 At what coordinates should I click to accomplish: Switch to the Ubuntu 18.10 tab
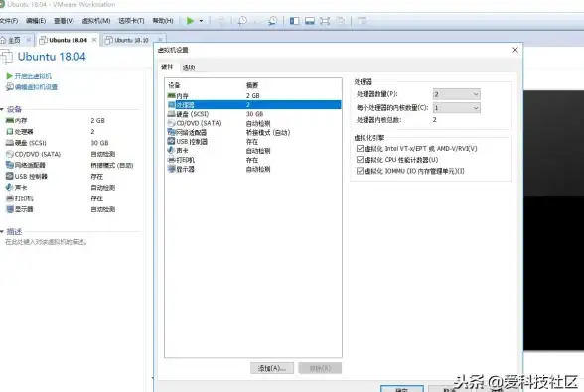pos(131,40)
